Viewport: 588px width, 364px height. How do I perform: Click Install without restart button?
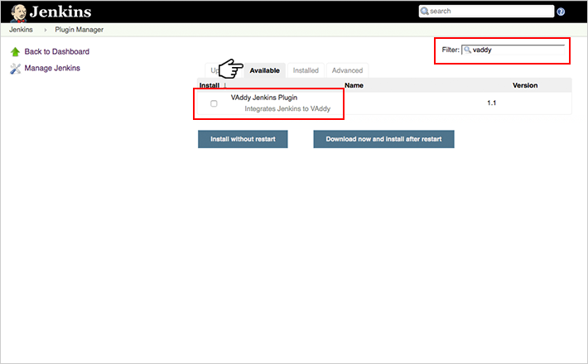click(x=243, y=139)
